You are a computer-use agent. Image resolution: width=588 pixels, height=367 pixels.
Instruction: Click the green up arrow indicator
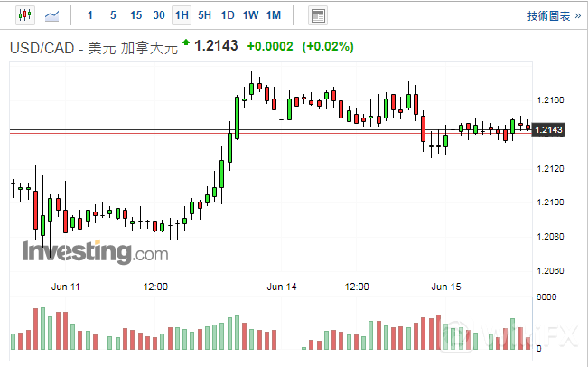click(186, 42)
